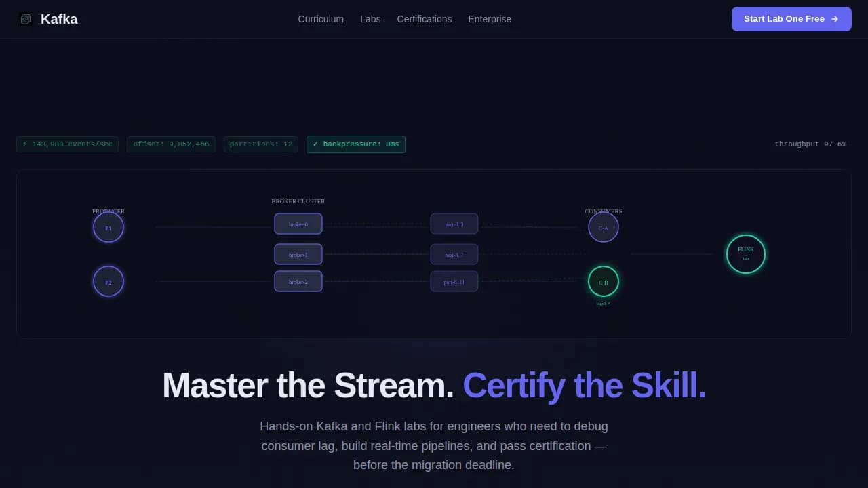Open the Enterprise nav link
This screenshot has height=488, width=868.
[490, 19]
